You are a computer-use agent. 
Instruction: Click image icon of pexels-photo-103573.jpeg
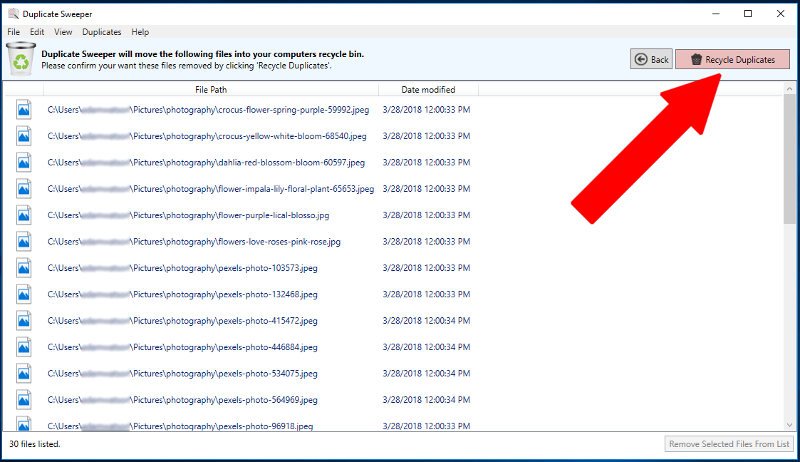coord(23,268)
